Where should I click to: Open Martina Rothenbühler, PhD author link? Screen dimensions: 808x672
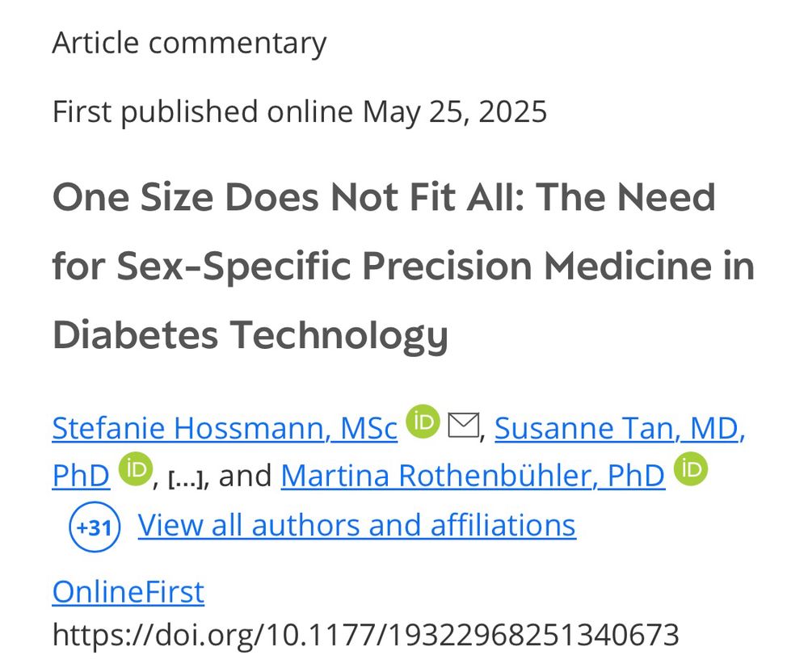click(473, 476)
